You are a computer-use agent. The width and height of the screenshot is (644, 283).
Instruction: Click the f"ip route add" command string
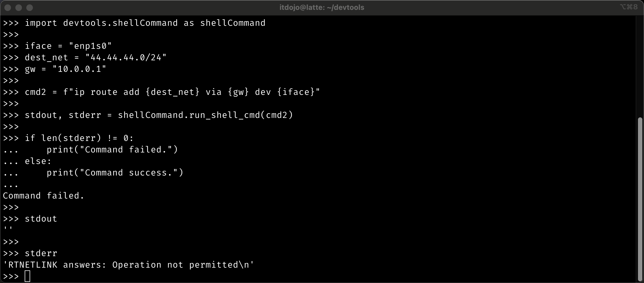[x=192, y=92]
